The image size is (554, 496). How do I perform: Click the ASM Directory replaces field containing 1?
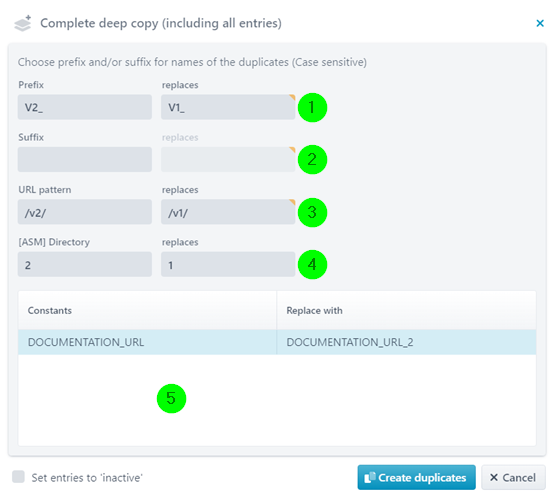[x=228, y=264]
